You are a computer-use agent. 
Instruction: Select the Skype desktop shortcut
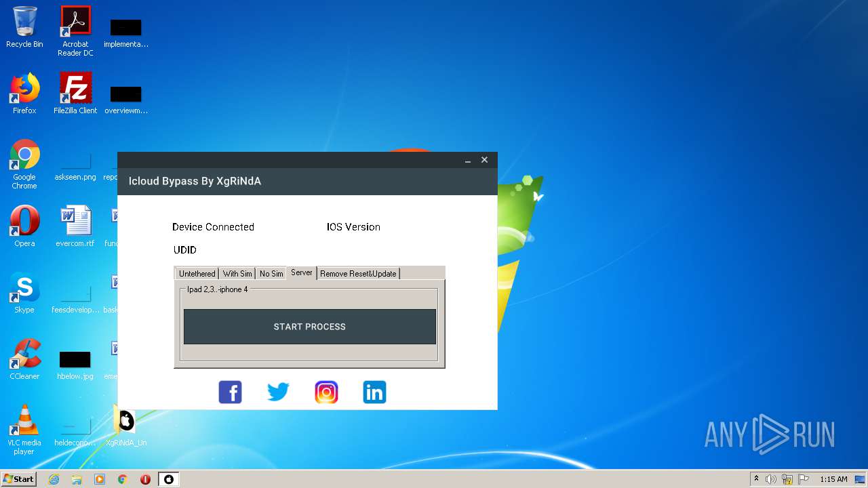pos(24,293)
